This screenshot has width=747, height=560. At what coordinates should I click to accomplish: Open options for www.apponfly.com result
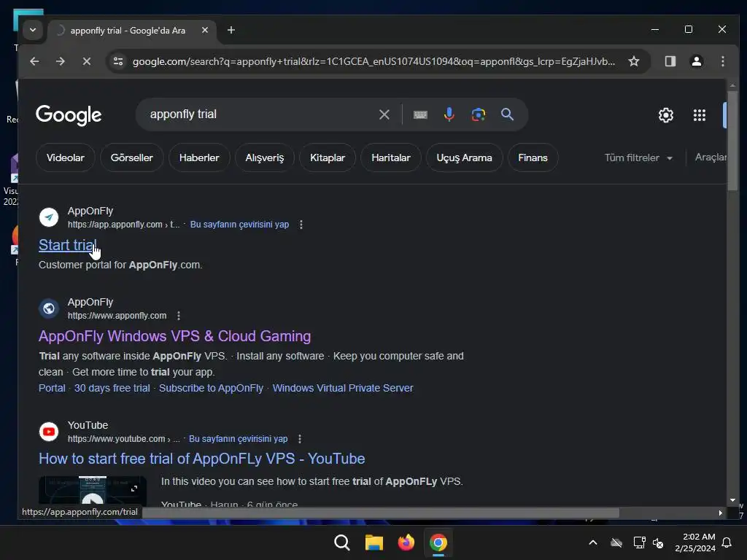(179, 316)
